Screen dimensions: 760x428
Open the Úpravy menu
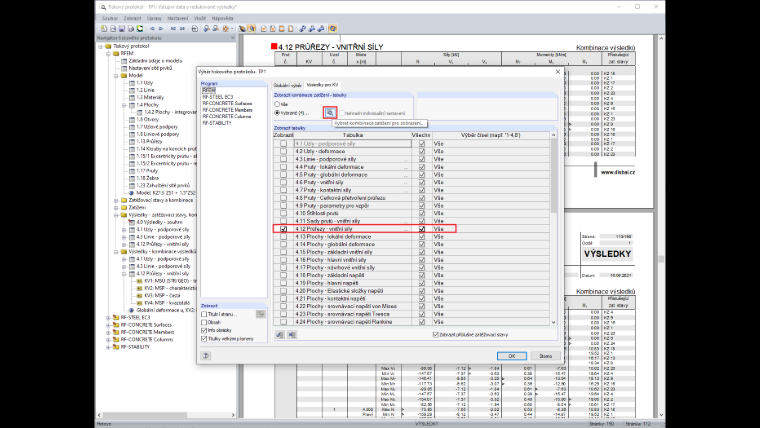tap(155, 18)
